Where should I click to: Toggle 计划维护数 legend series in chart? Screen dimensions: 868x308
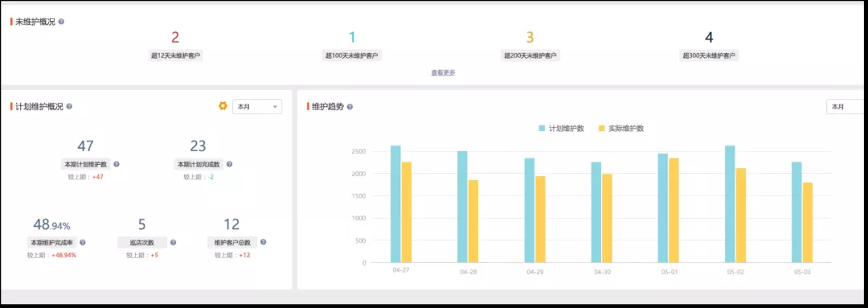(x=561, y=129)
